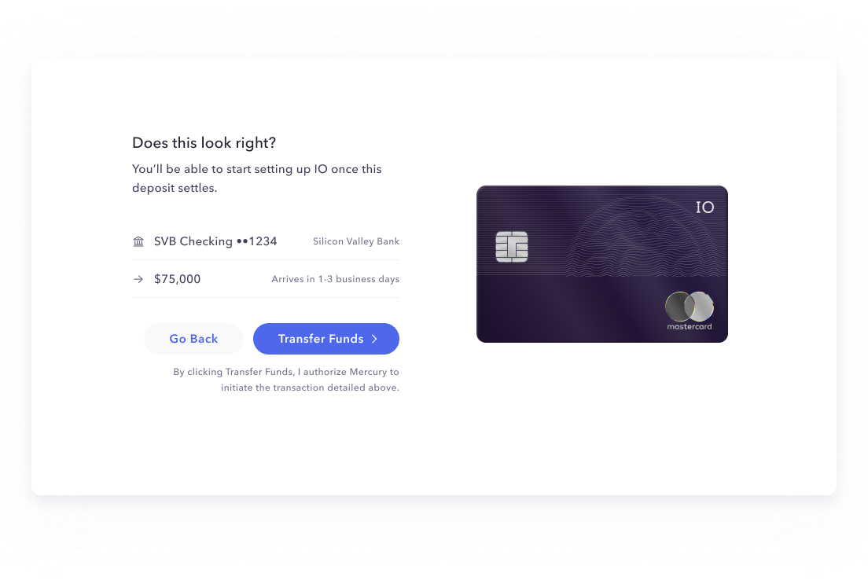The image size is (868, 588).
Task: Click the IO logo on card
Action: (x=704, y=208)
